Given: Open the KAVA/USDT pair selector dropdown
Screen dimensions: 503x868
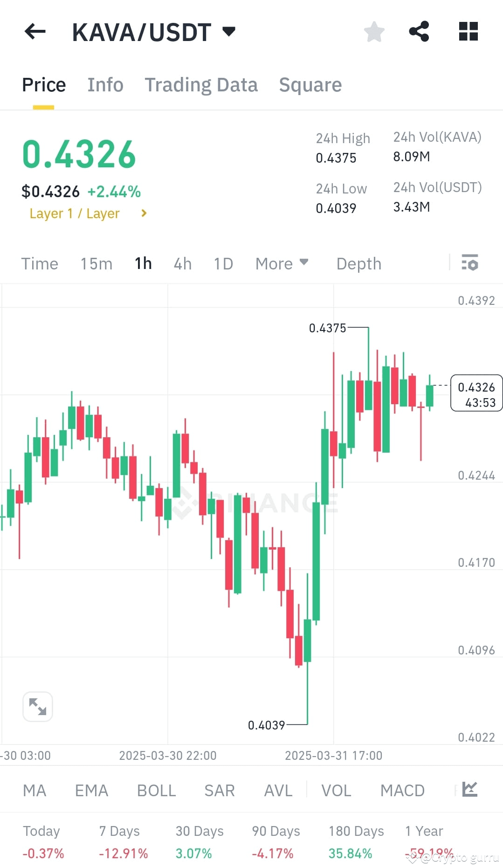Looking at the screenshot, I should 229,31.
